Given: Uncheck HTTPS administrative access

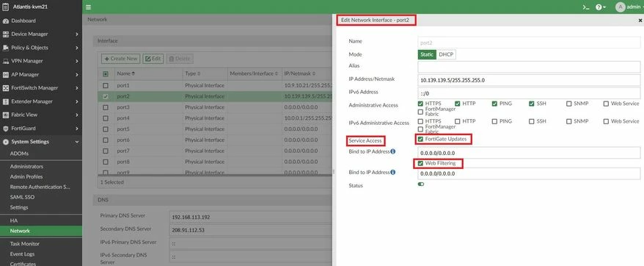Looking at the screenshot, I should 420,104.
